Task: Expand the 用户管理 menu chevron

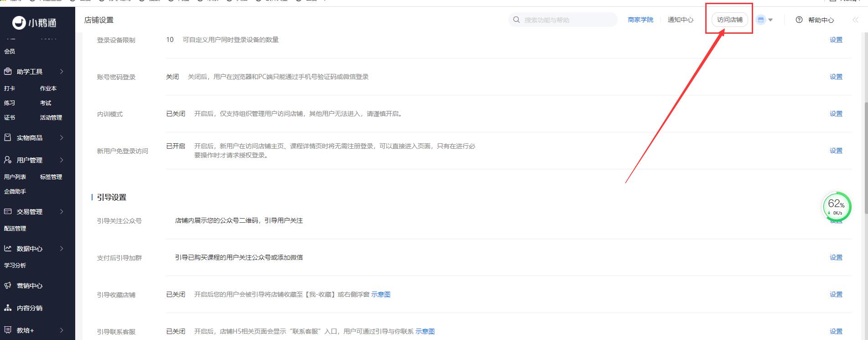Action: (x=62, y=160)
